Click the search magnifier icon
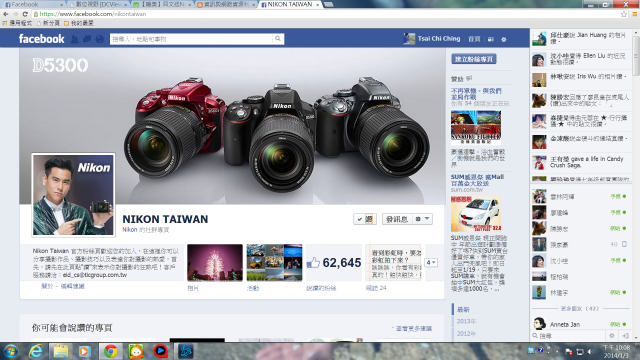Viewport: 640px width, 360px height. [278, 39]
